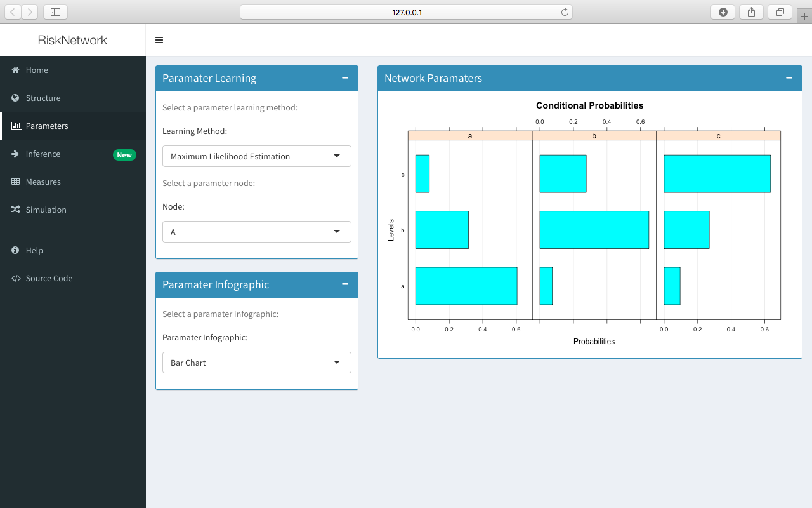The width and height of the screenshot is (812, 508).
Task: Click the RiskNetwork logo title
Action: 72,40
